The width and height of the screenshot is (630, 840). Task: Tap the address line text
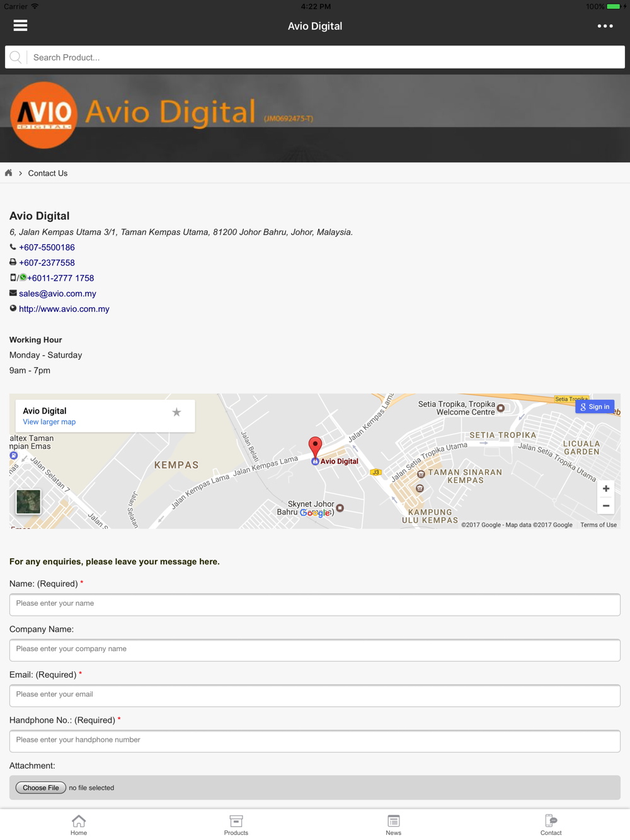point(181,232)
